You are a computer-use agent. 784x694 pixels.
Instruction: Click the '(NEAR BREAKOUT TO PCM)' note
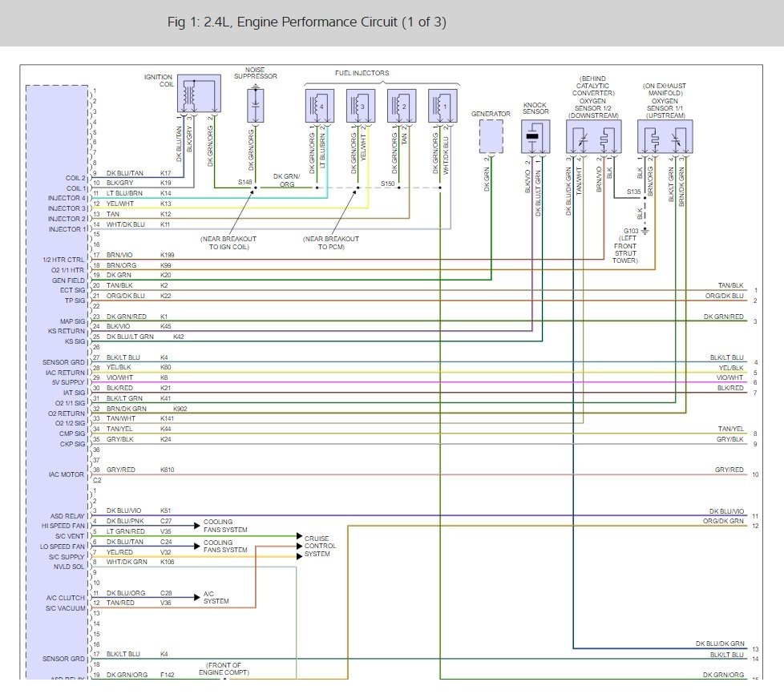point(331,243)
